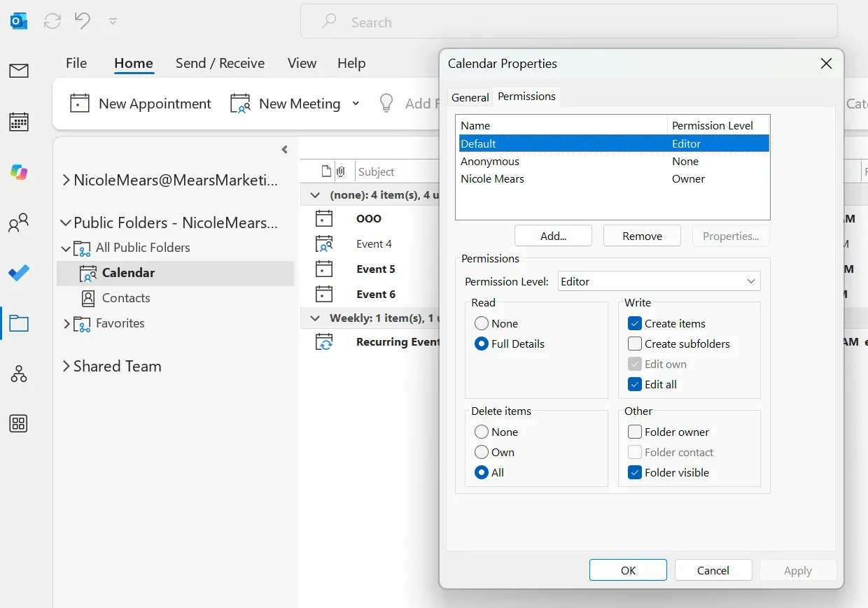Expand Favorites public folder node

point(66,323)
